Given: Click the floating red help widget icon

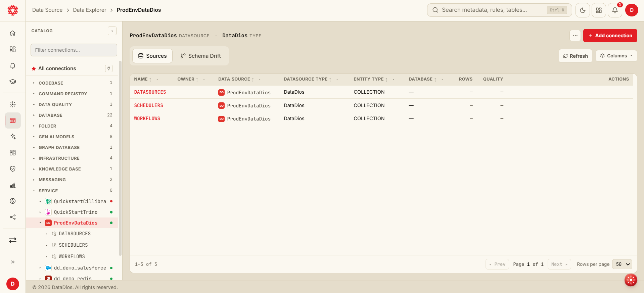Looking at the screenshot, I should (x=631, y=280).
